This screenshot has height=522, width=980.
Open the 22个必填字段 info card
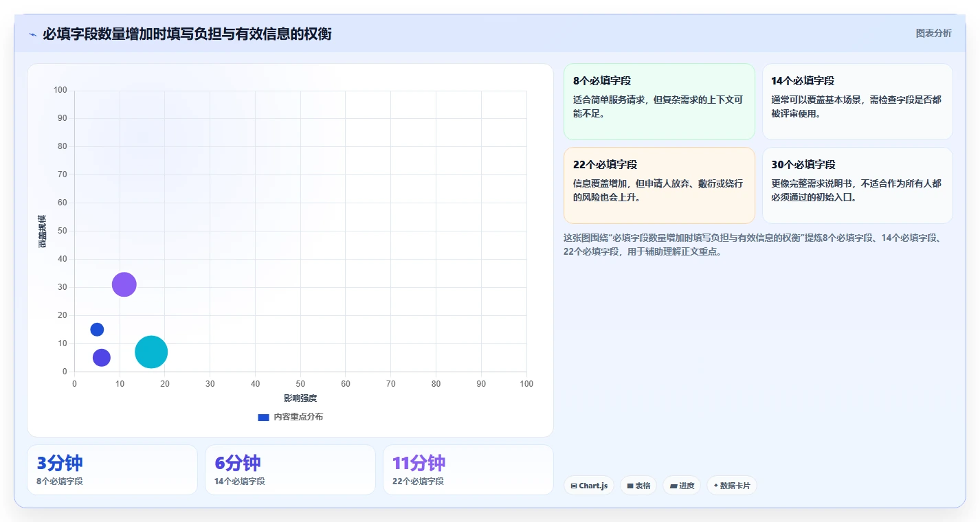[x=659, y=185]
